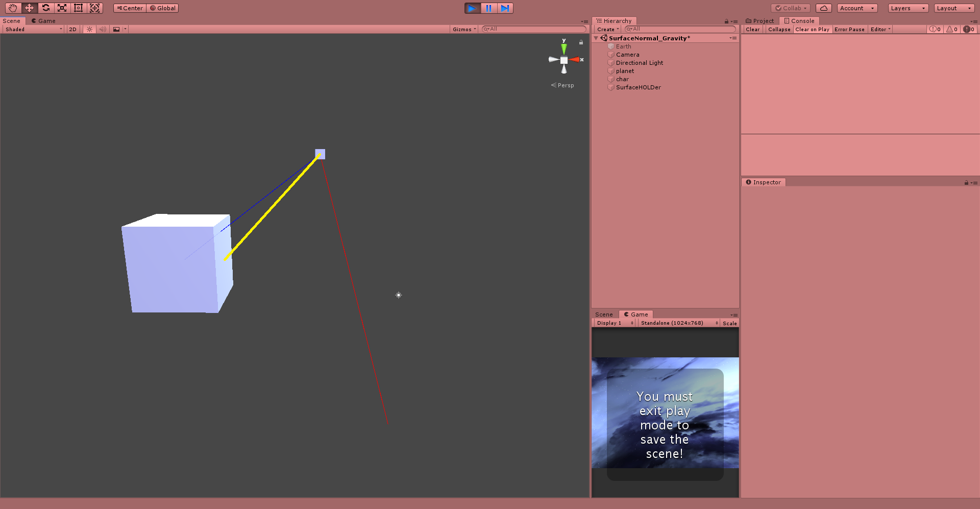The width and height of the screenshot is (980, 509).
Task: Click the Play button
Action: pos(472,8)
